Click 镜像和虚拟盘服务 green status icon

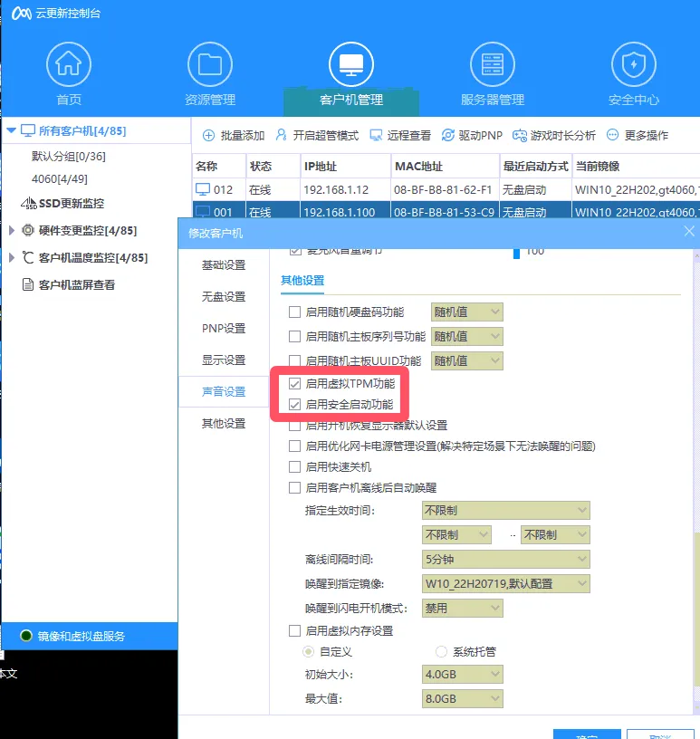26,636
